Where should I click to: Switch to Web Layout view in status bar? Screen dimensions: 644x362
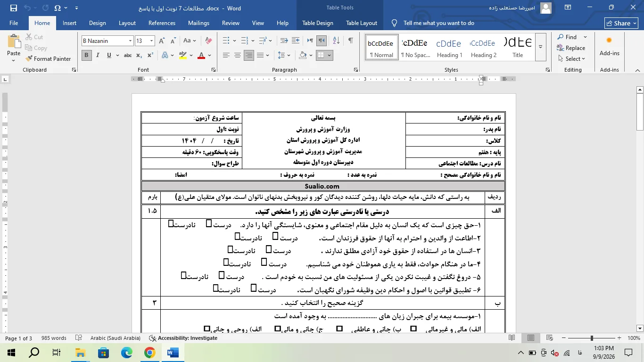[x=549, y=338]
